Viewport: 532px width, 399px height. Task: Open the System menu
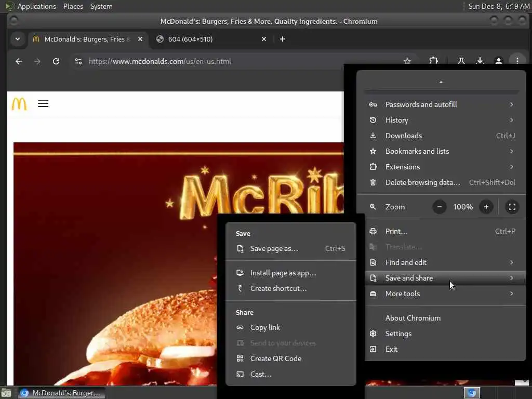pyautogui.click(x=101, y=6)
